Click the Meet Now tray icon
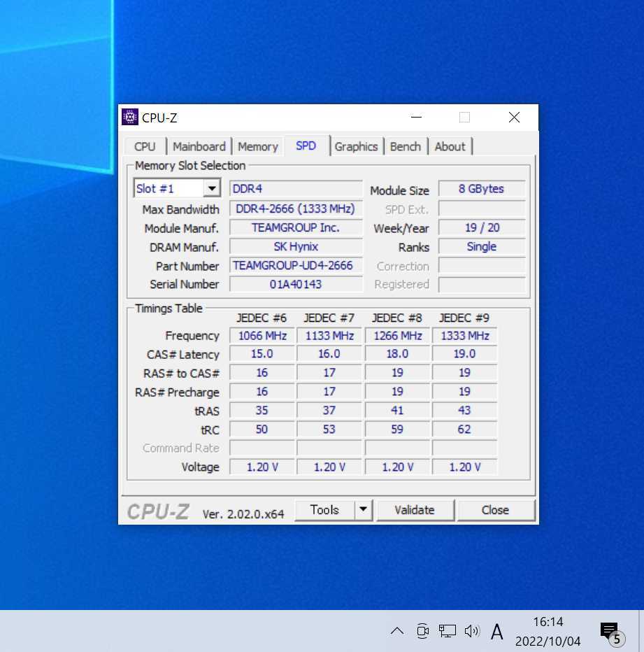 click(x=422, y=631)
